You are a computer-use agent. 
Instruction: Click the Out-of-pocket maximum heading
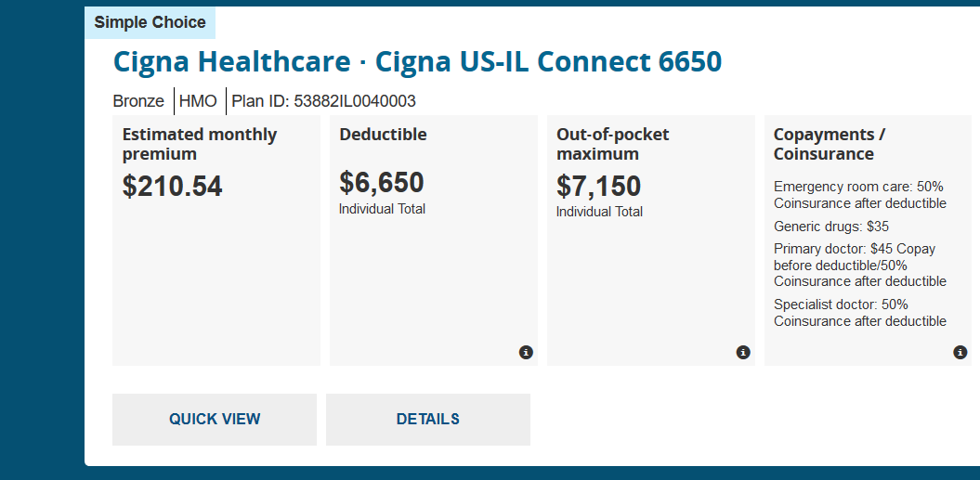pos(612,144)
